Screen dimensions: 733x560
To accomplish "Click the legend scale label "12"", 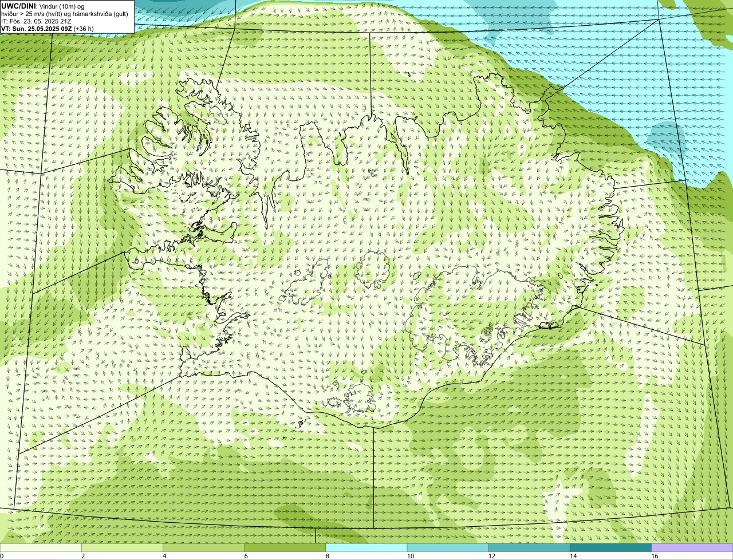I will click(492, 556).
